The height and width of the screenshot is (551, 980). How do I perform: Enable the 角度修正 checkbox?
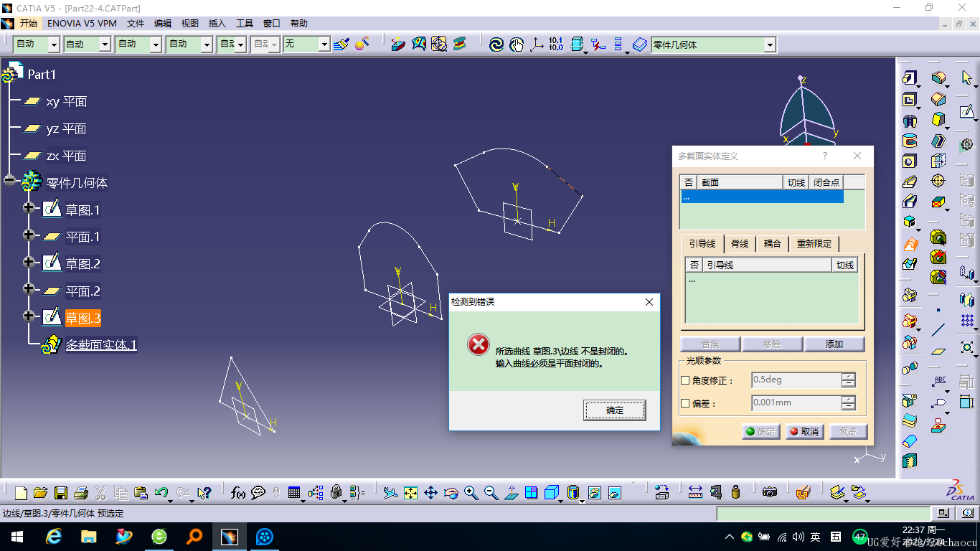coord(685,380)
